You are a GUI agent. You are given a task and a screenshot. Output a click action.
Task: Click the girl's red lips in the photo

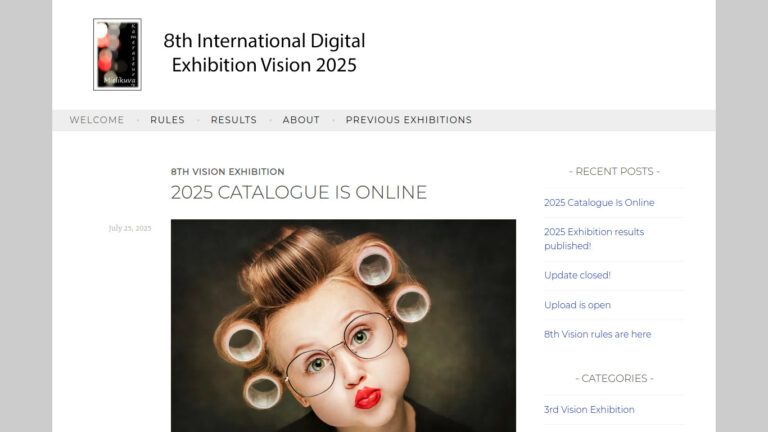pyautogui.click(x=368, y=397)
